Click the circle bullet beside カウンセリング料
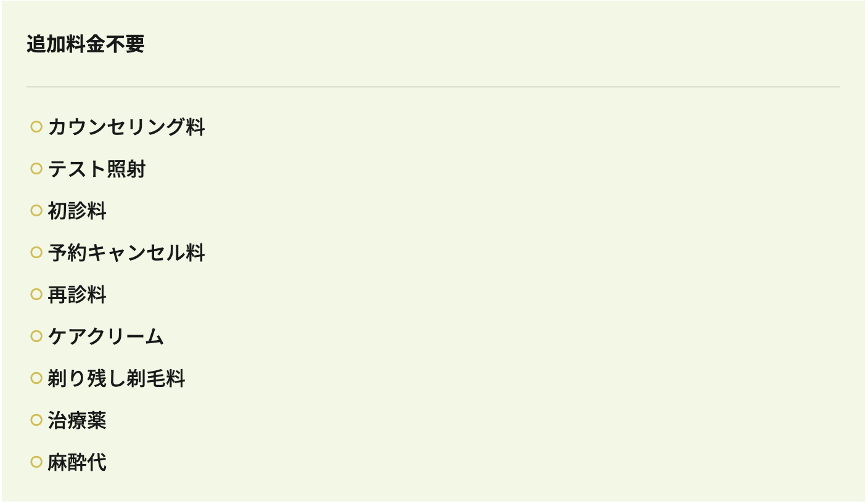The image size is (868, 504). coord(36,127)
